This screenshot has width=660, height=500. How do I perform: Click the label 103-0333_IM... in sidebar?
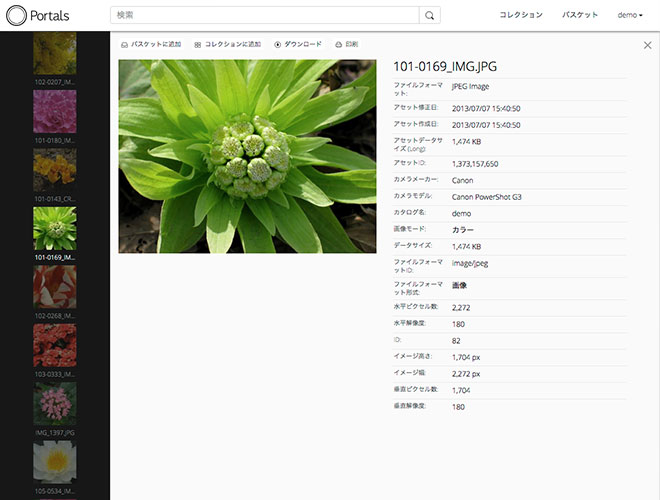pyautogui.click(x=55, y=374)
